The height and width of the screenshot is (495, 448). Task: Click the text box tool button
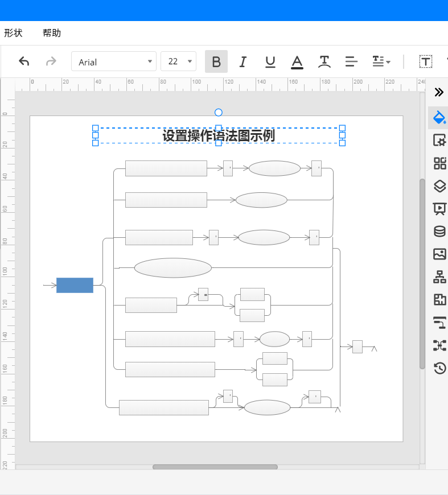(x=425, y=61)
